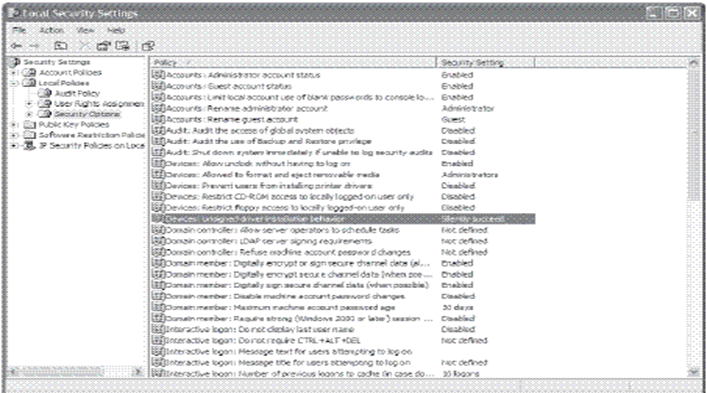This screenshot has width=707, height=393.
Task: Click the '30 days' security setting value
Action: pyautogui.click(x=457, y=307)
